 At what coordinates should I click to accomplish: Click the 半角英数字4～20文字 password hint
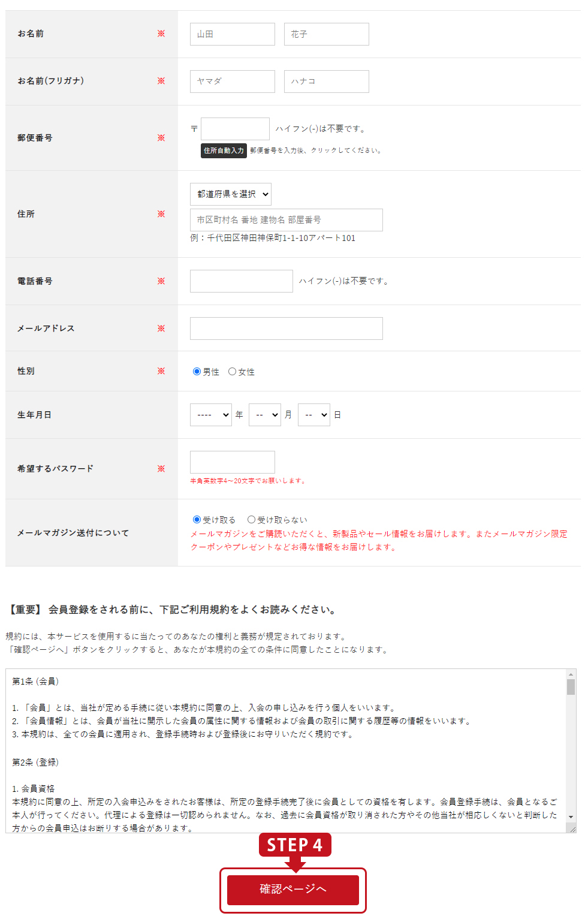coord(248,481)
